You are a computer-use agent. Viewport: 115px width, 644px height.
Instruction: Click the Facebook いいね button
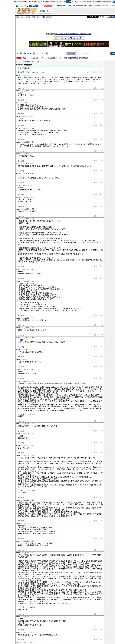click(x=110, y=17)
